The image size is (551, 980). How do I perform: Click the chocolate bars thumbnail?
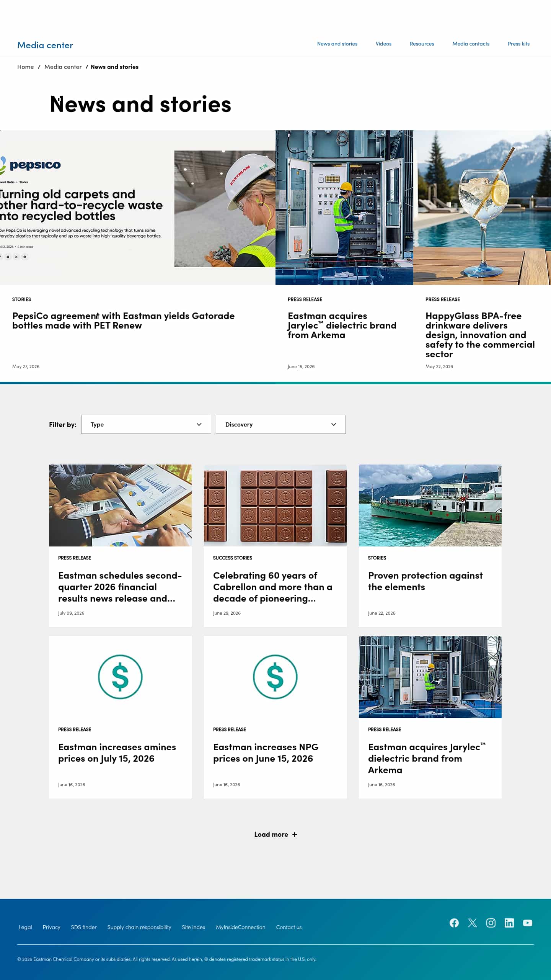point(275,506)
